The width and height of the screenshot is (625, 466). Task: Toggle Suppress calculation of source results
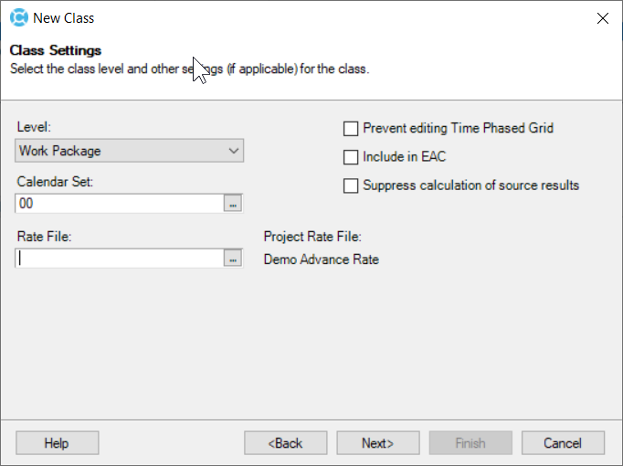[x=351, y=186]
